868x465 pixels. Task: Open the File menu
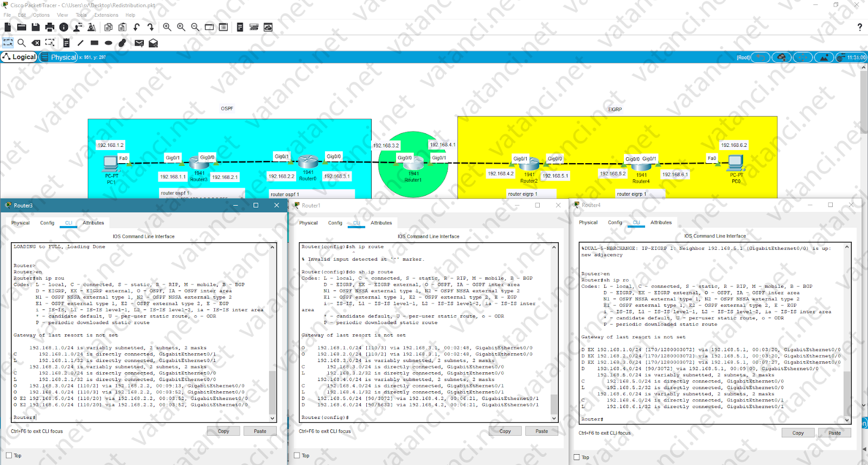click(x=7, y=15)
